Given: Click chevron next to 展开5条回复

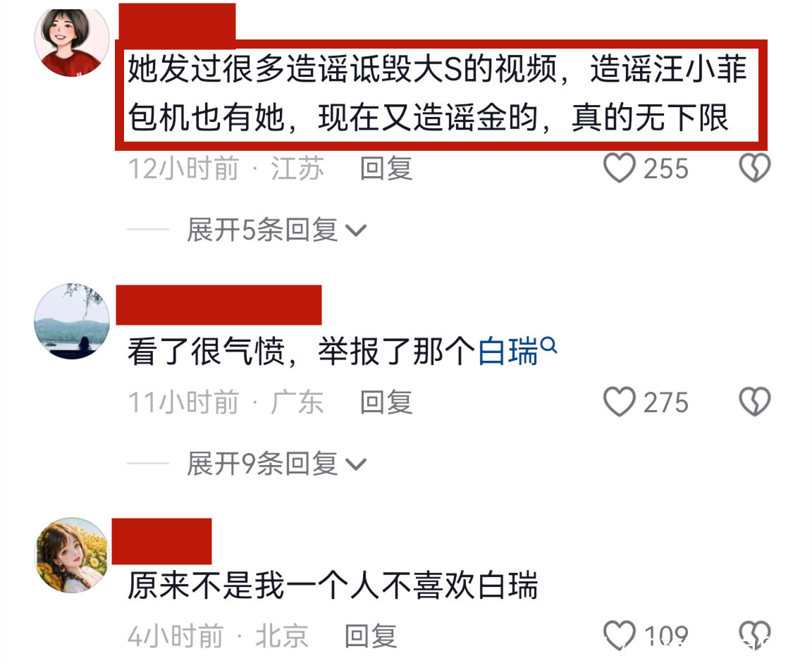Looking at the screenshot, I should coord(356,231).
